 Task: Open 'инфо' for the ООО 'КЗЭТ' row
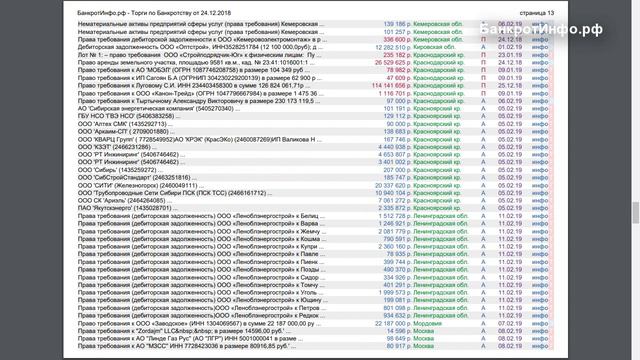click(x=540, y=147)
